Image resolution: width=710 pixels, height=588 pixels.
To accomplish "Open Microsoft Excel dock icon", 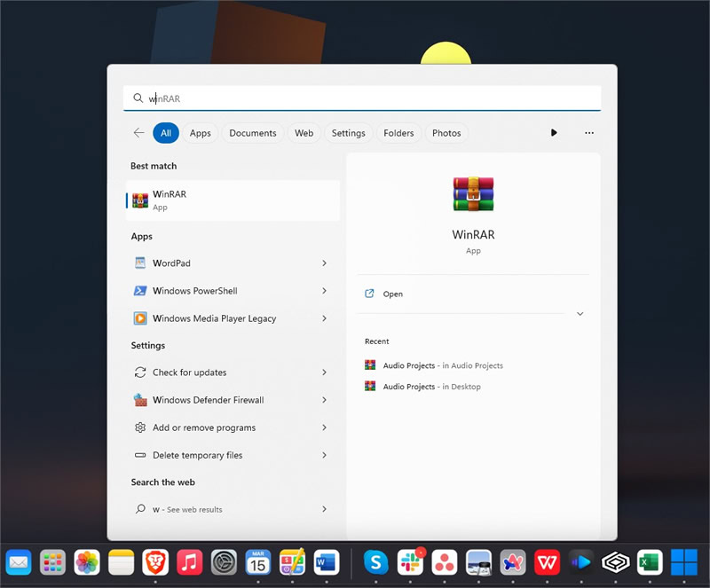I will coord(650,562).
